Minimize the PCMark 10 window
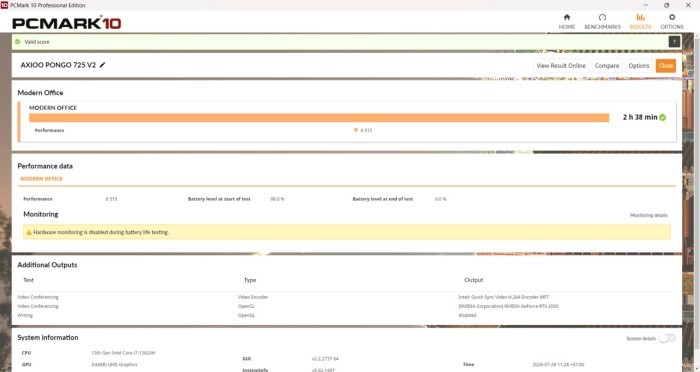The width and height of the screenshot is (700, 372). click(x=646, y=5)
